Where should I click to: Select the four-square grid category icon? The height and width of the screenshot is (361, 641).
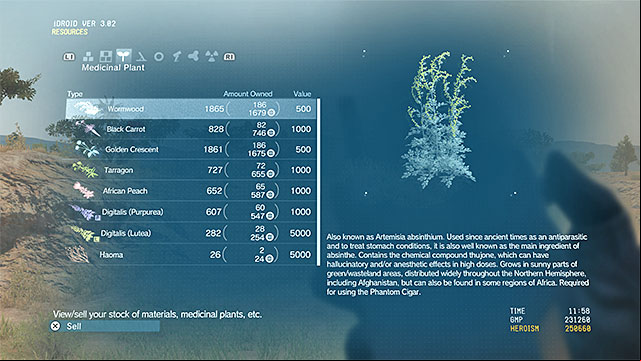tap(105, 56)
